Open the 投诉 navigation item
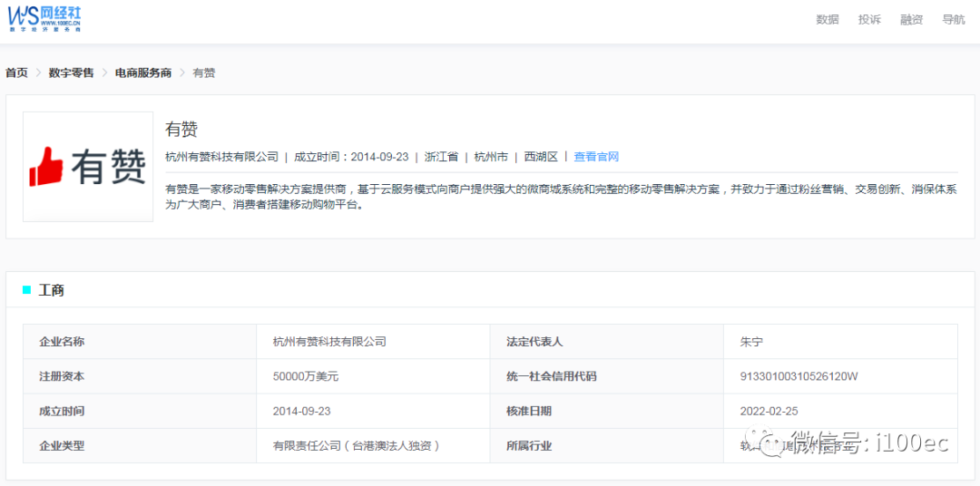Image resolution: width=980 pixels, height=486 pixels. click(x=869, y=19)
